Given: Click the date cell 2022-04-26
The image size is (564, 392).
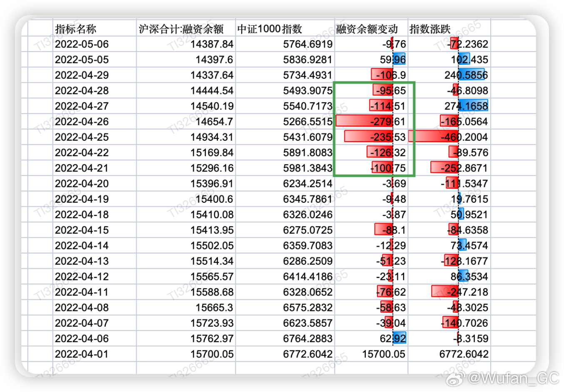Looking at the screenshot, I should tap(95, 122).
